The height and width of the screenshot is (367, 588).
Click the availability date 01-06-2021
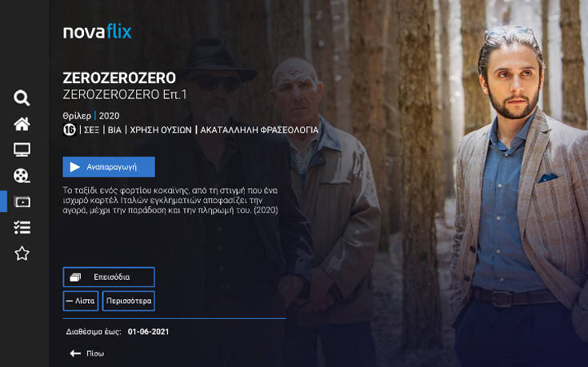[x=149, y=332]
